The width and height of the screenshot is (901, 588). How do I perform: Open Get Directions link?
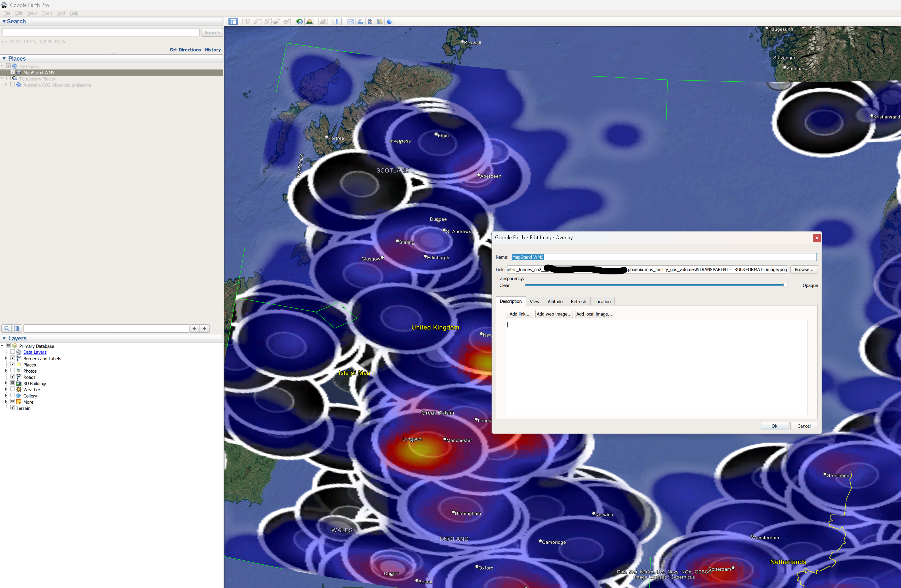(x=185, y=49)
